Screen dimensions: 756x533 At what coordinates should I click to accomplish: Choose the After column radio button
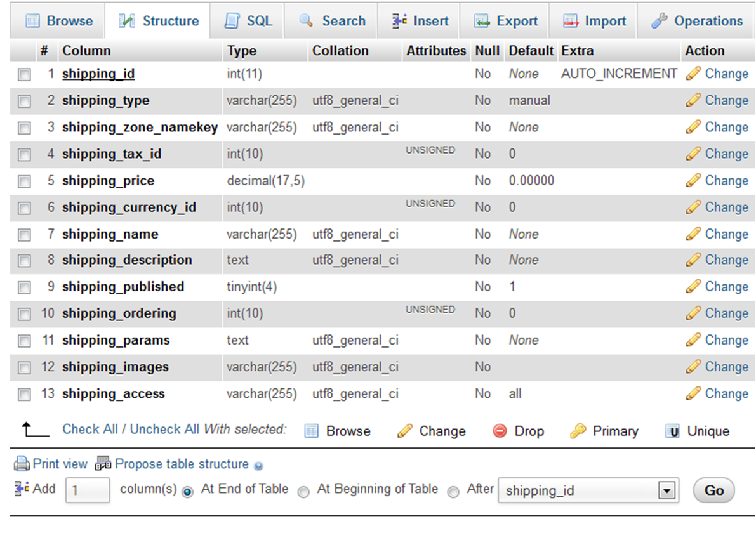pyautogui.click(x=453, y=492)
